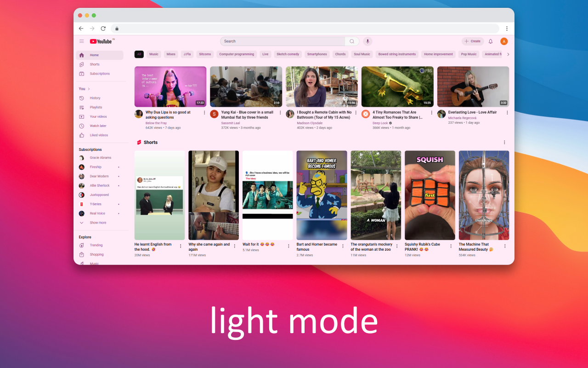Expand more subscriptions with Show more
The image size is (588, 368).
point(98,222)
